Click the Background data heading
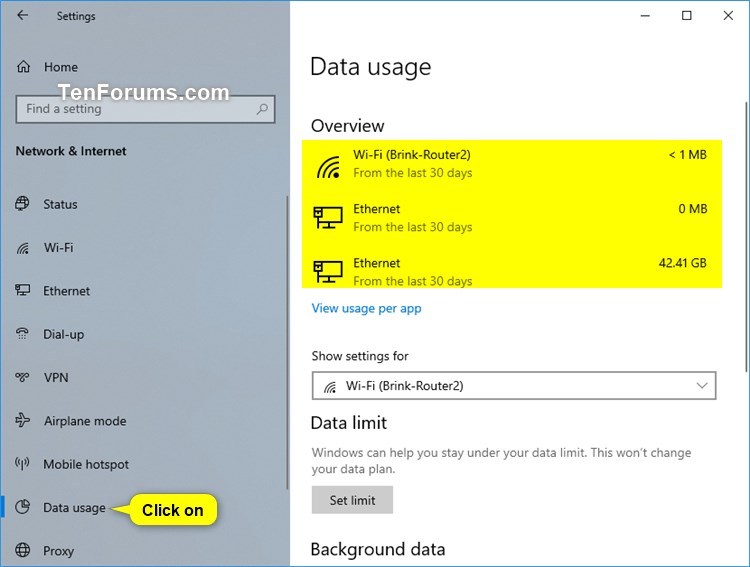The image size is (750, 567). pos(378,549)
